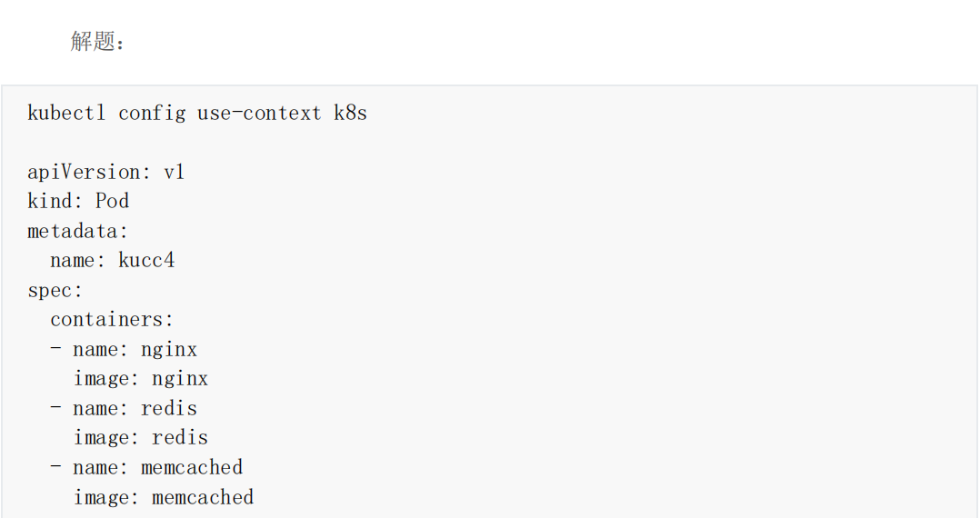Click the use-context text in the command
Screen dimensions: 980x518
(x=259, y=113)
